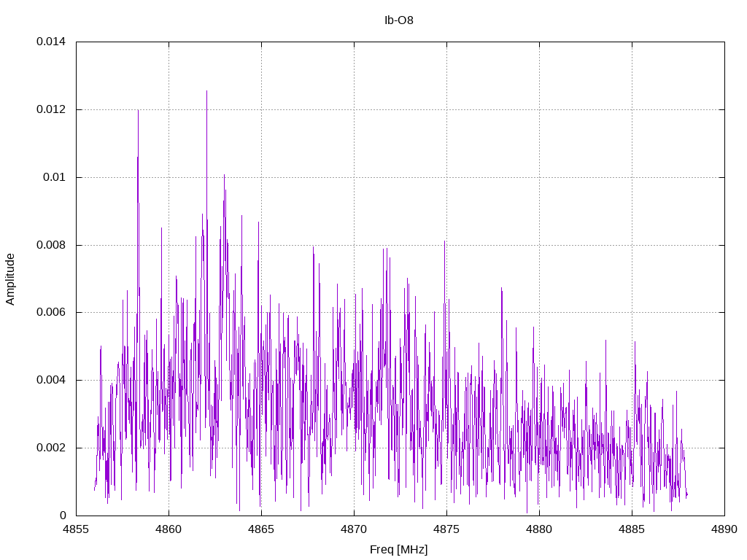
Task: Click the 0.006 y-axis tick label
Action: coord(51,312)
